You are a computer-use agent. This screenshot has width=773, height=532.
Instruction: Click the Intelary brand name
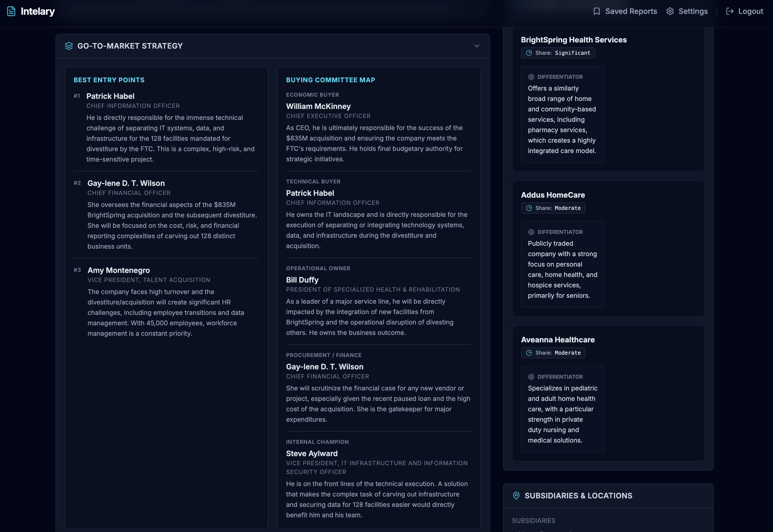point(38,11)
